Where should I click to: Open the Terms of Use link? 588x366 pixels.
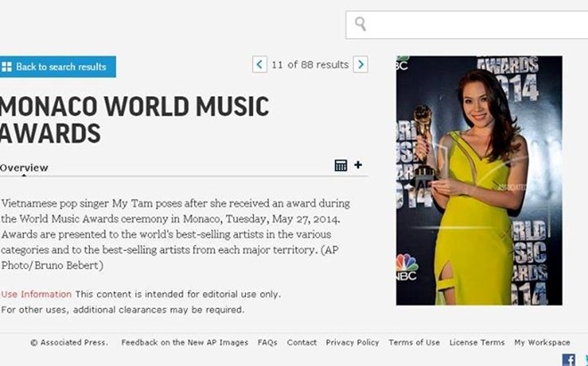coord(414,343)
